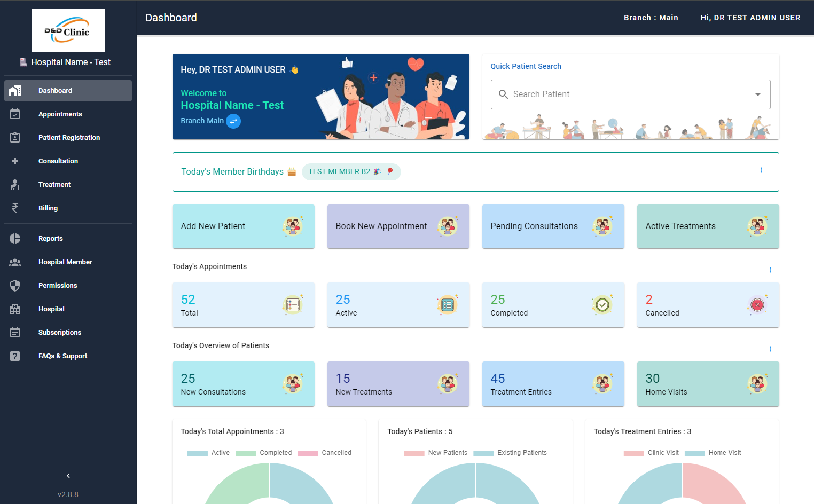Image resolution: width=814 pixels, height=504 pixels.
Task: Open the Search Patient dropdown arrow
Action: pyautogui.click(x=757, y=94)
